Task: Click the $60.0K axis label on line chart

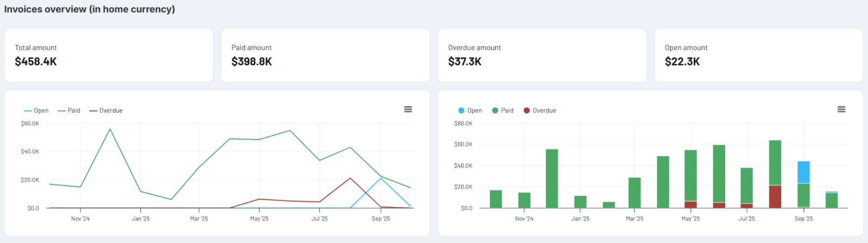Action: 30,124
